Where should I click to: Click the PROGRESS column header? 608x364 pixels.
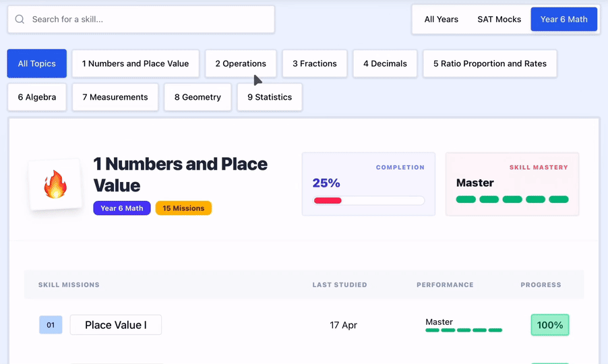click(541, 285)
